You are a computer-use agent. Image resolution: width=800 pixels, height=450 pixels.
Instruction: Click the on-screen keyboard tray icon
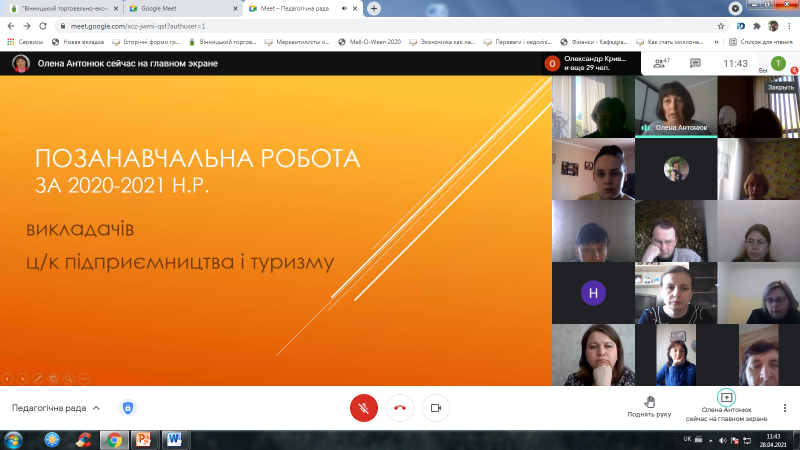point(698,439)
